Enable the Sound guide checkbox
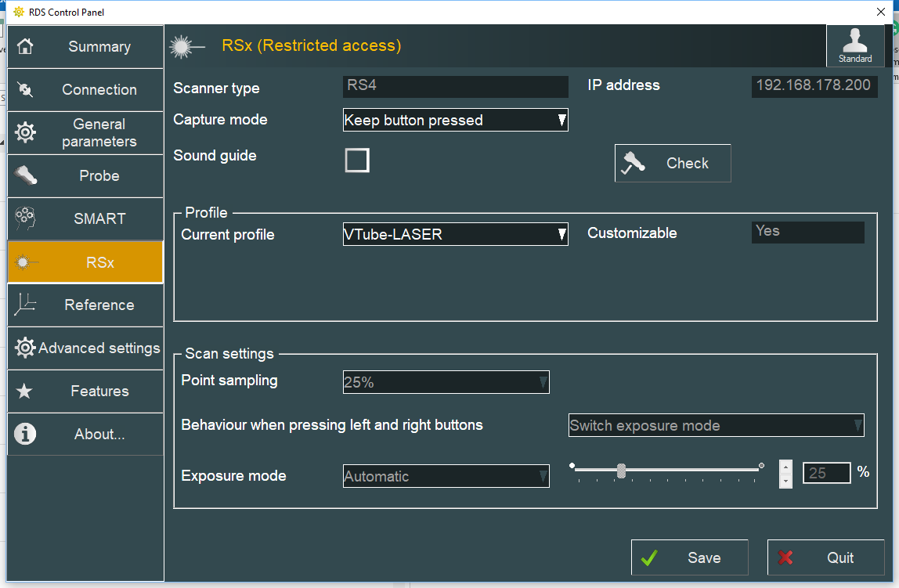The width and height of the screenshot is (899, 588). pos(357,161)
